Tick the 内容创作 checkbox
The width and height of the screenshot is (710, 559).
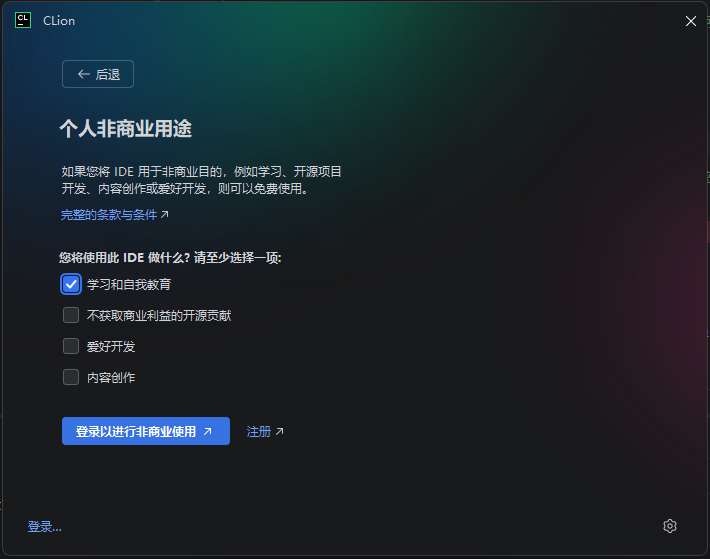click(x=71, y=377)
